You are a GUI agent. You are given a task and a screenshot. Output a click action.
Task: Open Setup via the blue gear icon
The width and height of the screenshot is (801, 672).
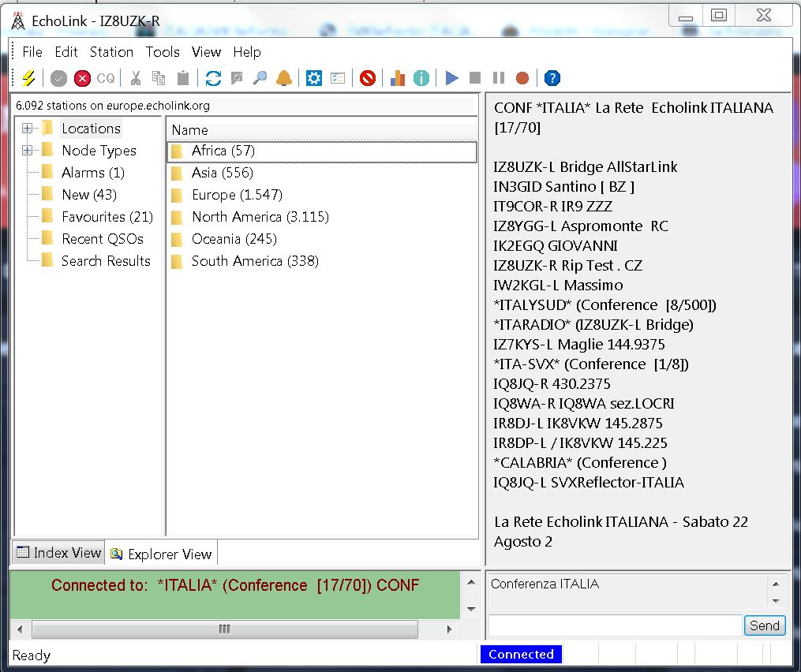(313, 78)
